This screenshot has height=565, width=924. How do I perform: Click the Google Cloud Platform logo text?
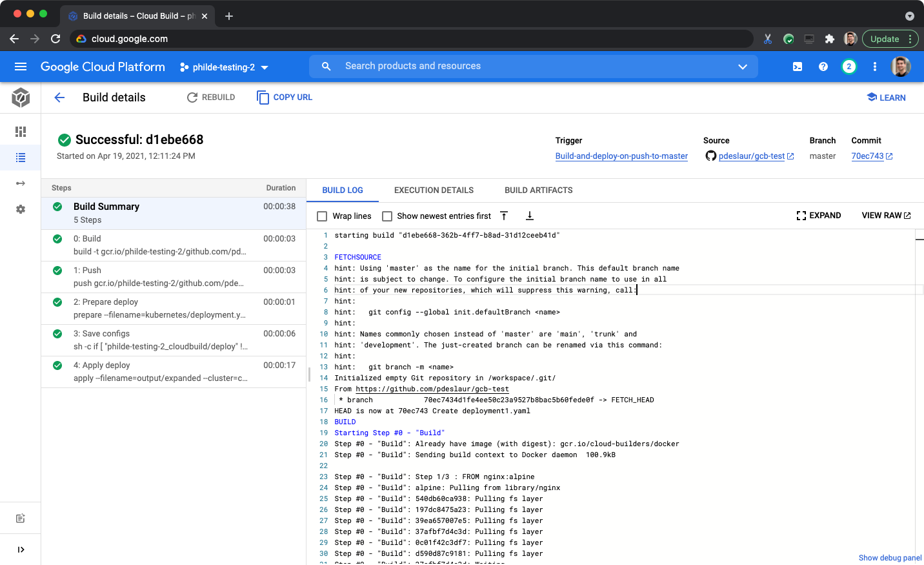click(103, 67)
